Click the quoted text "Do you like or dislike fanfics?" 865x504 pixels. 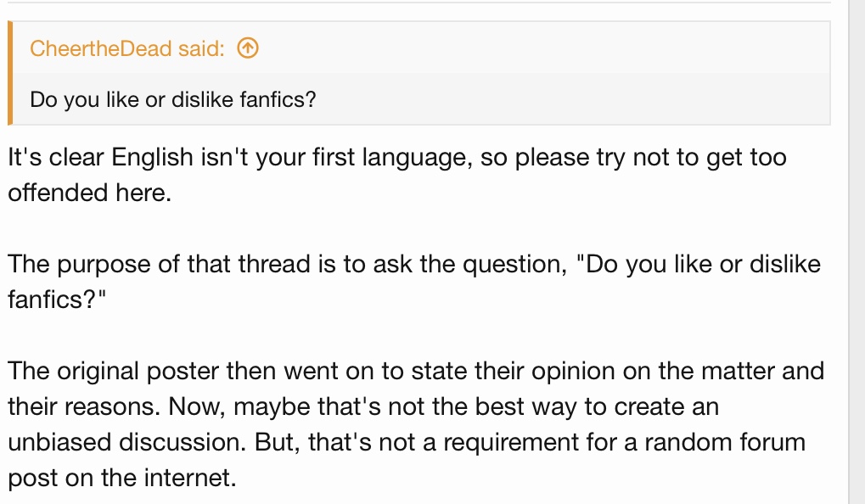173,100
